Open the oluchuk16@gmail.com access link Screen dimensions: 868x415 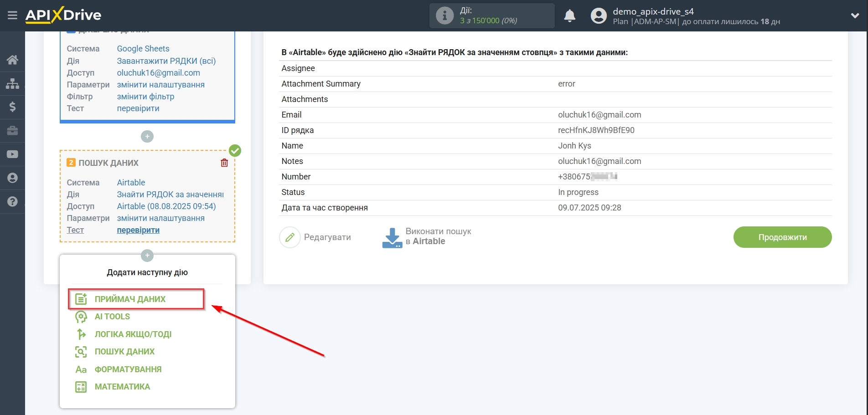click(158, 73)
